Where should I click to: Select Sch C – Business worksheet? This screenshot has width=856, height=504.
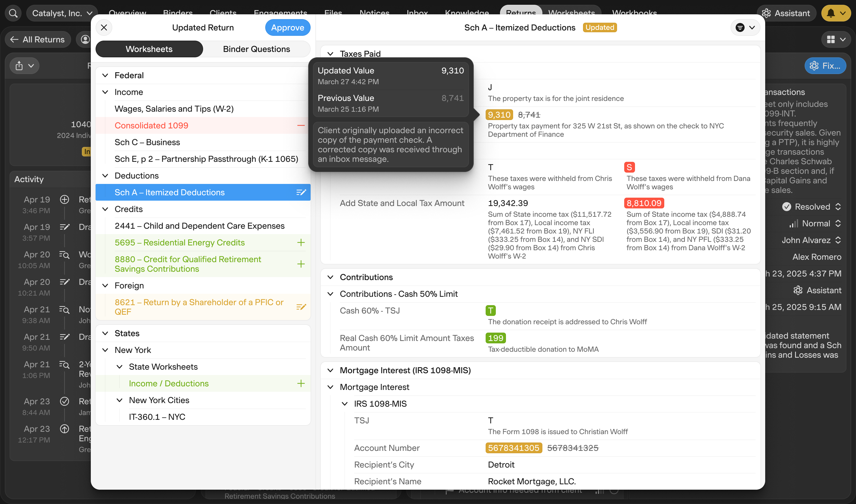click(x=147, y=142)
